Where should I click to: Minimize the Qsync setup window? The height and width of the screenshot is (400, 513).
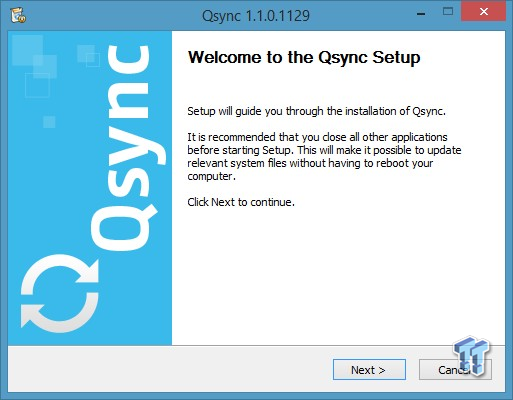[421, 14]
